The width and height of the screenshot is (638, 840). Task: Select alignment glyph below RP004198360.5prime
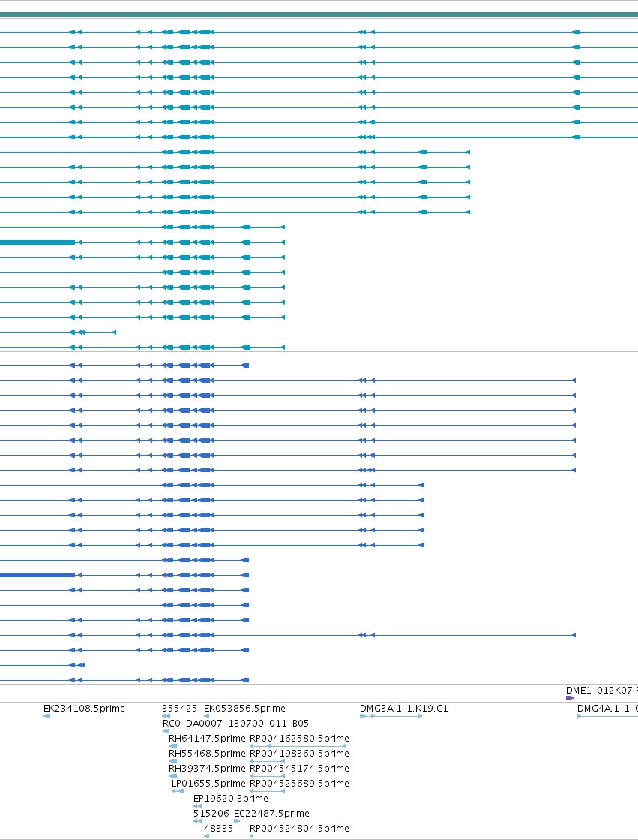(x=268, y=761)
